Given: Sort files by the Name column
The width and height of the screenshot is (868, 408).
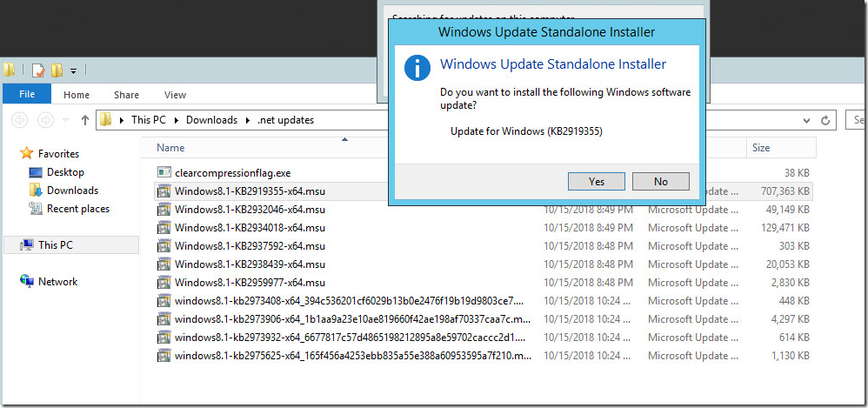Looking at the screenshot, I should pos(170,148).
